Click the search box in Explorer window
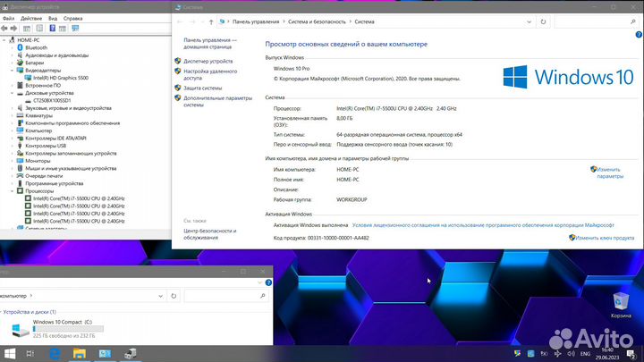The width and height of the screenshot is (644, 362). click(226, 296)
